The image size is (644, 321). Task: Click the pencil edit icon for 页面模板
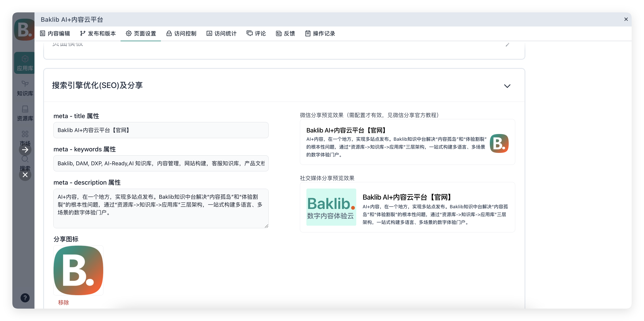pyautogui.click(x=507, y=45)
